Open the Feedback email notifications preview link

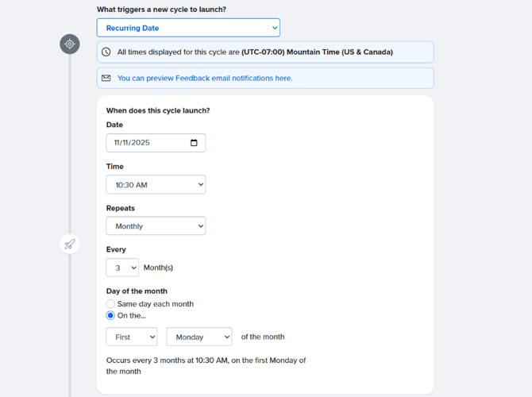point(205,79)
